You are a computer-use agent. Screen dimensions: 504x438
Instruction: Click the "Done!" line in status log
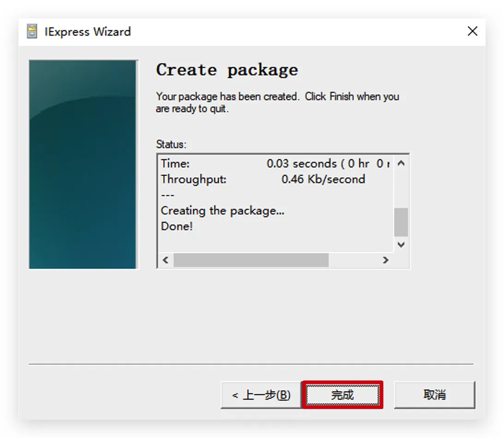pyautogui.click(x=177, y=226)
